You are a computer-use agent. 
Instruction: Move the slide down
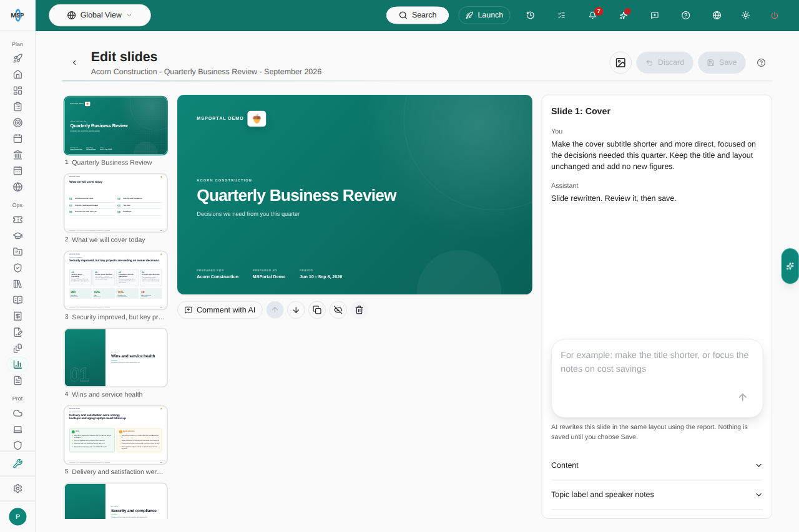296,310
